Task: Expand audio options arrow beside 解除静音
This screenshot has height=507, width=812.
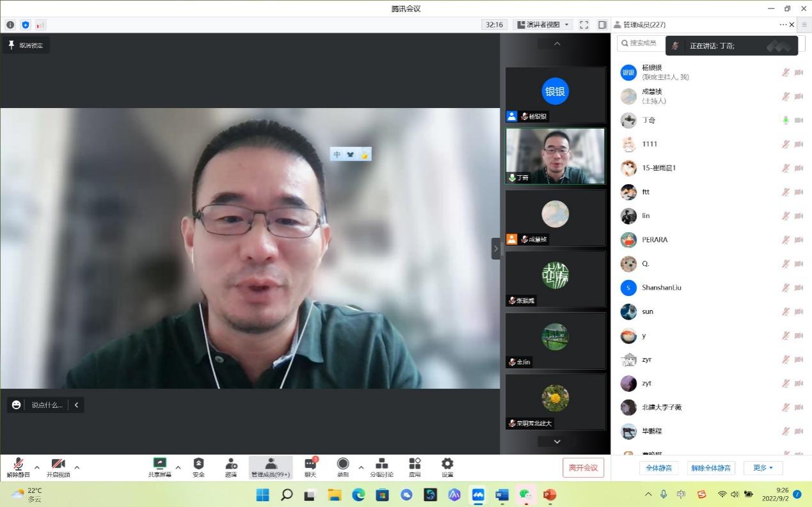Action: pos(36,467)
